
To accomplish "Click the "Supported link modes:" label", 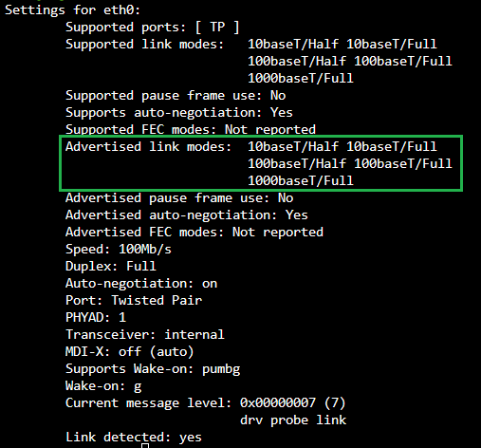I will (144, 45).
